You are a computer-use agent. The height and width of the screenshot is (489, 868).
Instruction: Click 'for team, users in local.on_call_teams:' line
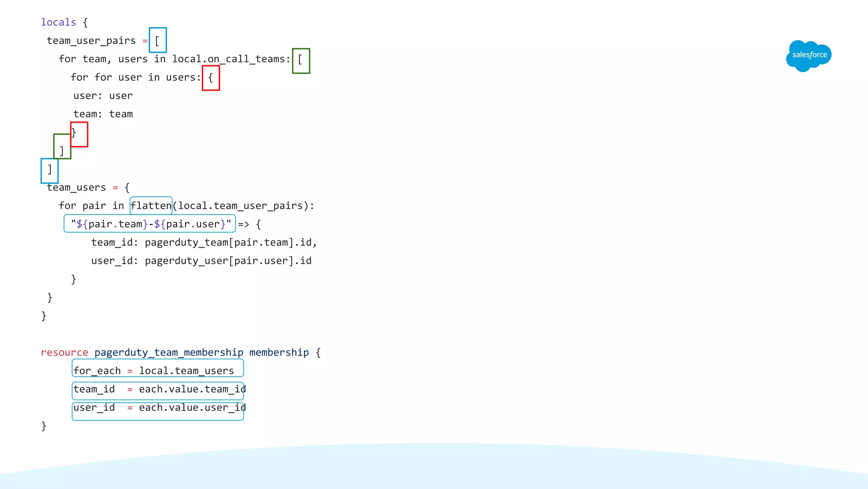[x=175, y=59]
